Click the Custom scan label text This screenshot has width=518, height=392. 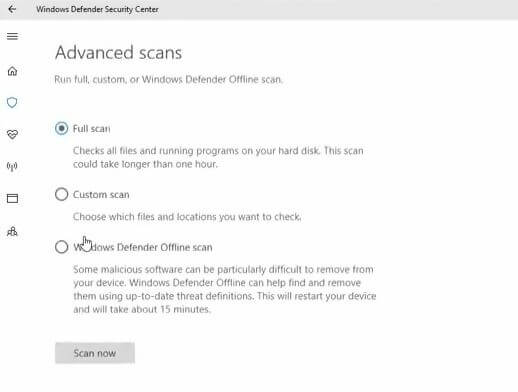(x=101, y=195)
